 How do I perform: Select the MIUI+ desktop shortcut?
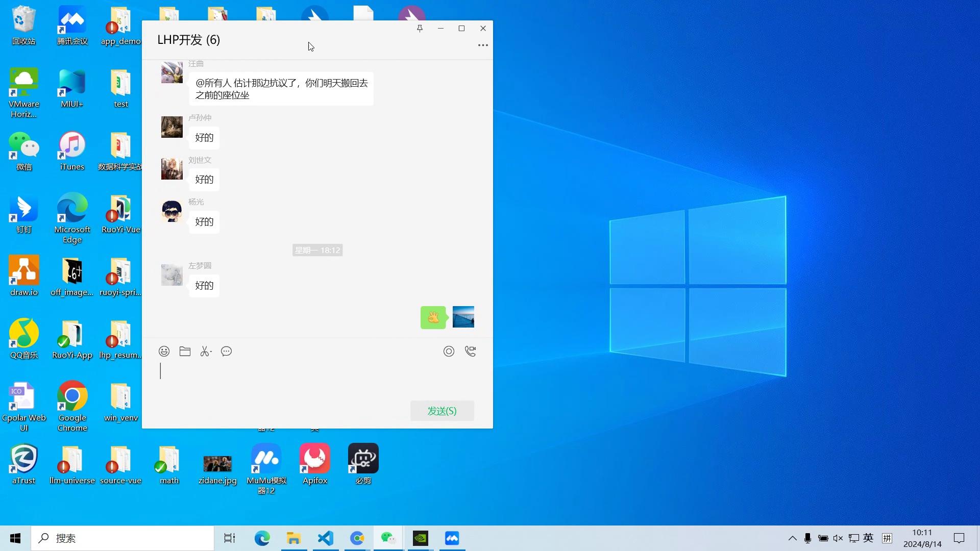pos(72,88)
